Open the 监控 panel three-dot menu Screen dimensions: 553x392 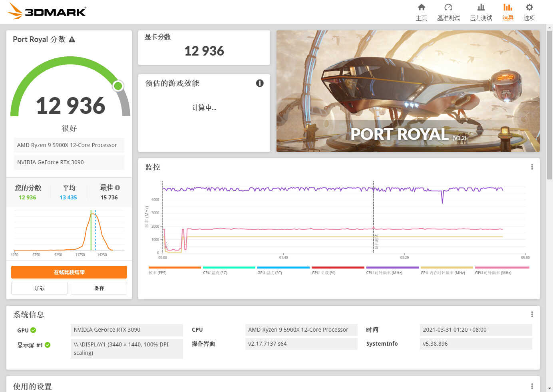[x=532, y=167]
